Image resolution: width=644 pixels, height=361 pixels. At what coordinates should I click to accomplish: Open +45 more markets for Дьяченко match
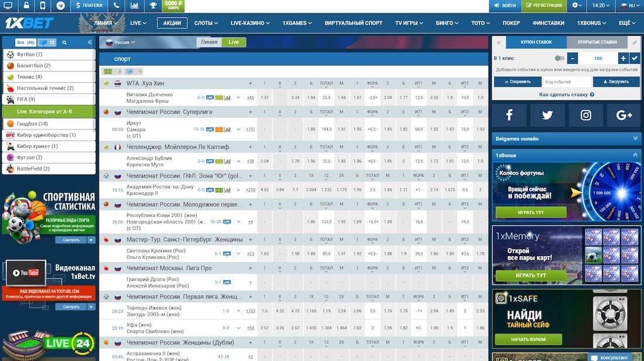(x=250, y=98)
